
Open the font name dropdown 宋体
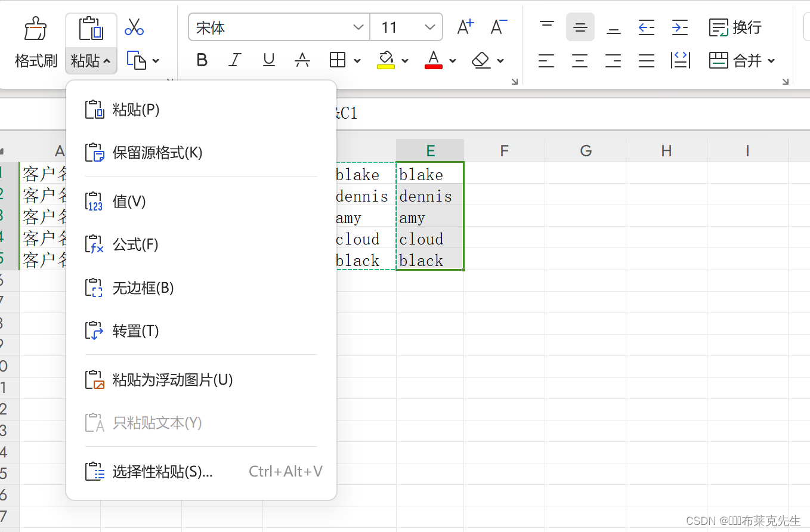(x=358, y=27)
